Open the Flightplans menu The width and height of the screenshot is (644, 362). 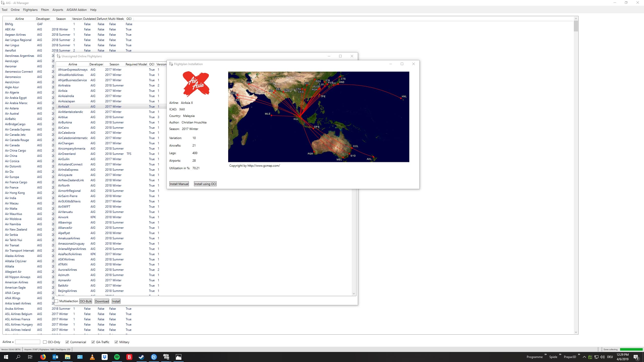[x=30, y=10]
